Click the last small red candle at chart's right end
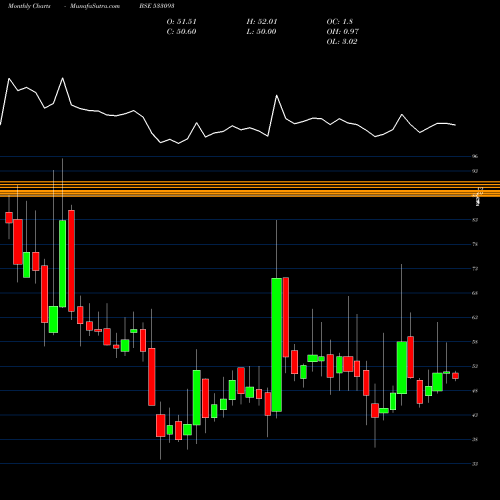 pyautogui.click(x=455, y=376)
